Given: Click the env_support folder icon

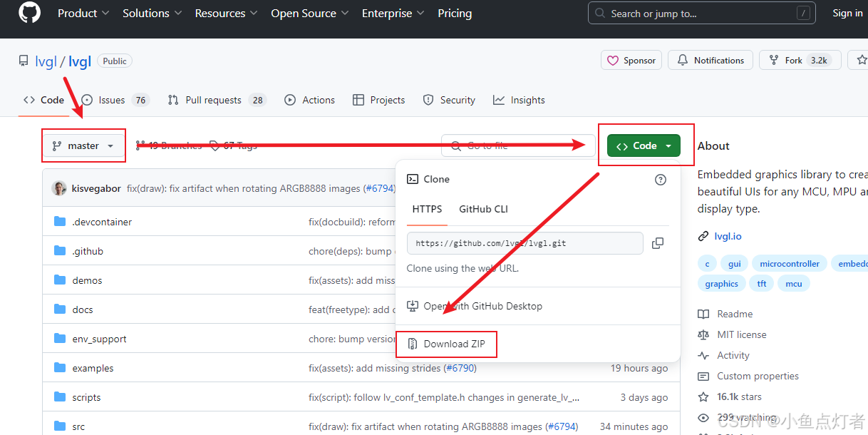Looking at the screenshot, I should (60, 339).
